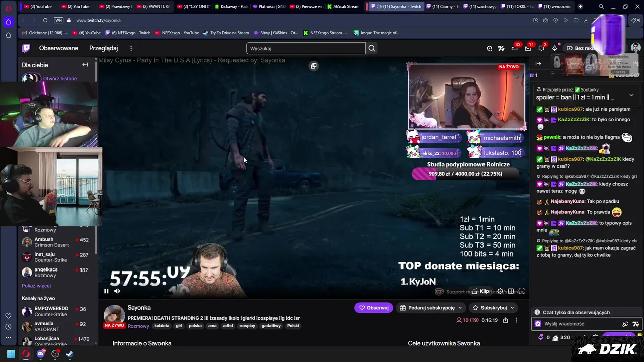Open more options dots under stream
Image resolution: width=644 pixels, height=362 pixels.
click(516, 320)
